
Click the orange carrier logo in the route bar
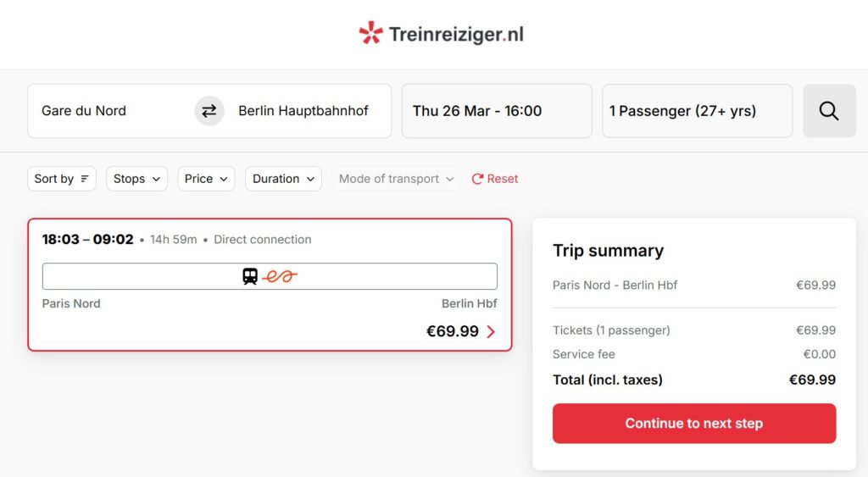tap(280, 276)
